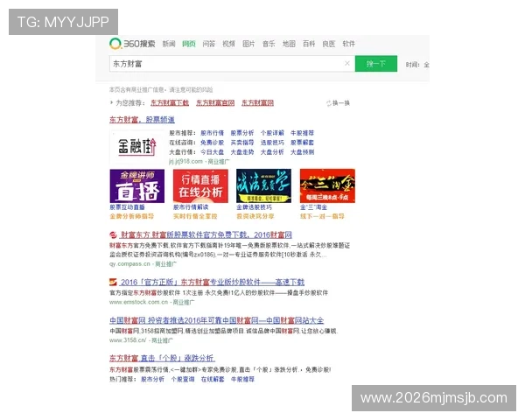The width and height of the screenshot is (525, 420).
Task: Open the 音乐 tab
Action: coord(269,44)
